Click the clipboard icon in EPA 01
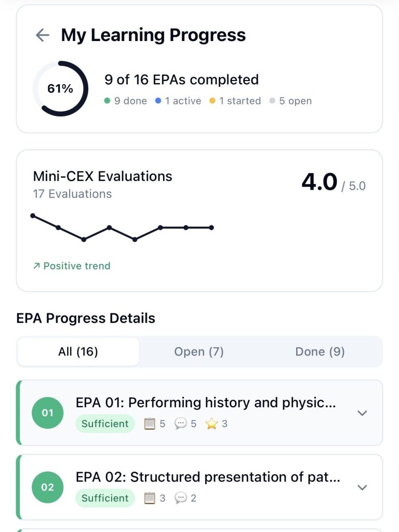The image size is (399, 532). [150, 424]
